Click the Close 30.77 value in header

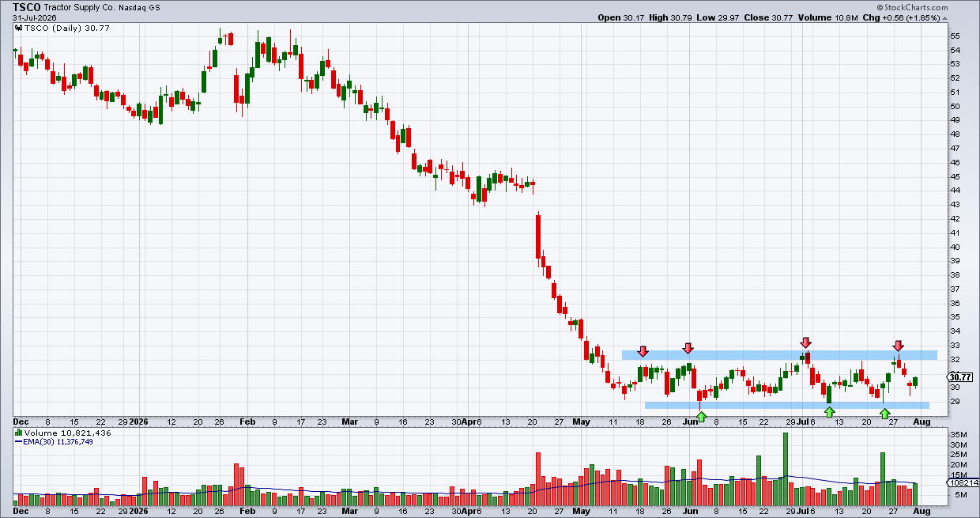point(769,17)
